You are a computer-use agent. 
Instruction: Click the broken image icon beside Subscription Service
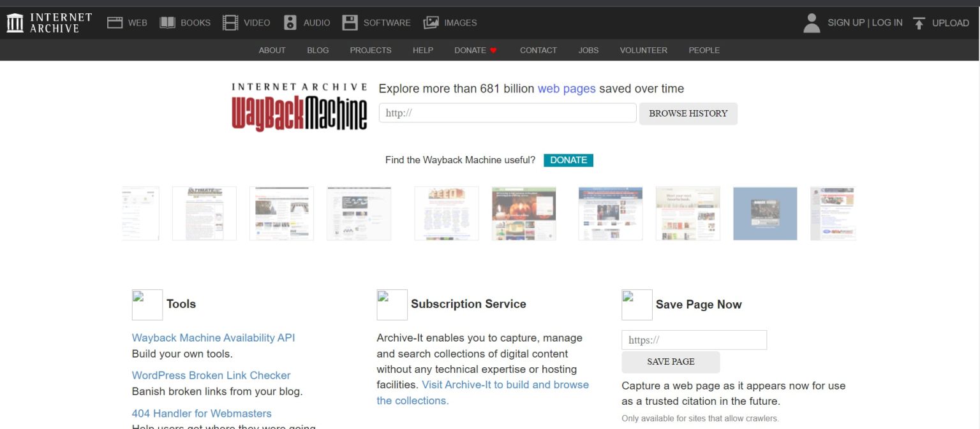[392, 305]
